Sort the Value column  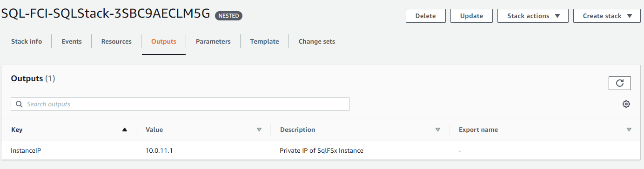[x=259, y=130]
